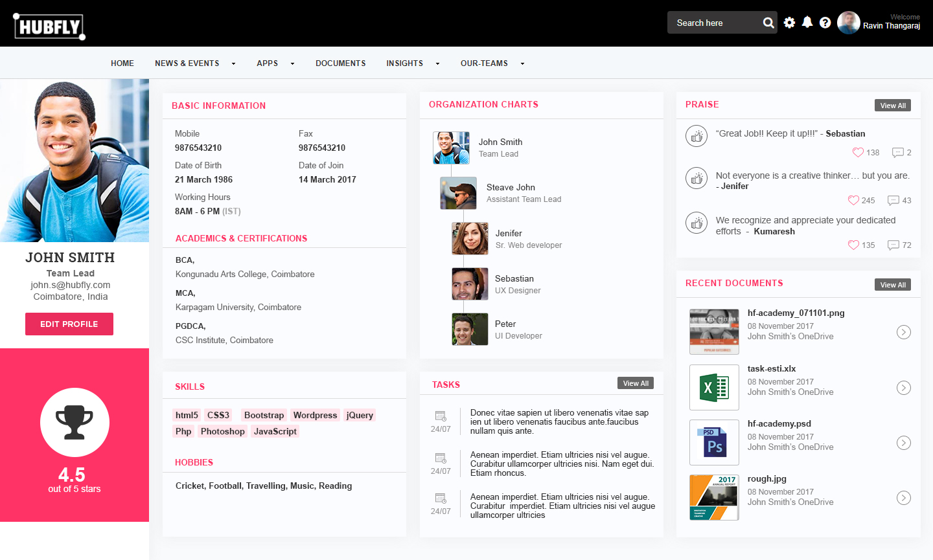Open hf-academy_071101.png file link
Image resolution: width=933 pixels, height=560 pixels.
pos(796,313)
